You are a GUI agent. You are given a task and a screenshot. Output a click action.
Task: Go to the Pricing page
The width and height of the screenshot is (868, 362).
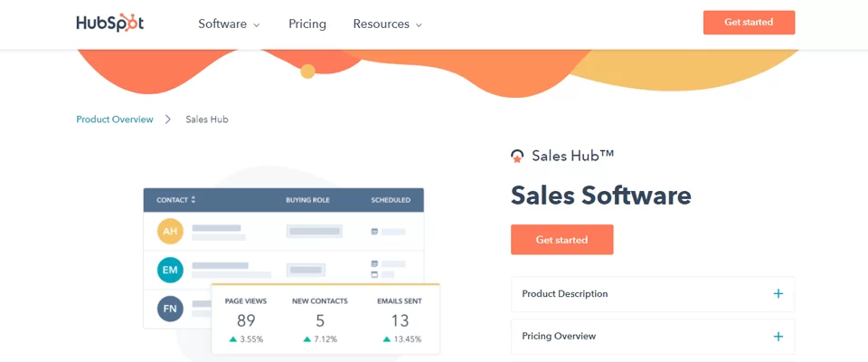307,24
